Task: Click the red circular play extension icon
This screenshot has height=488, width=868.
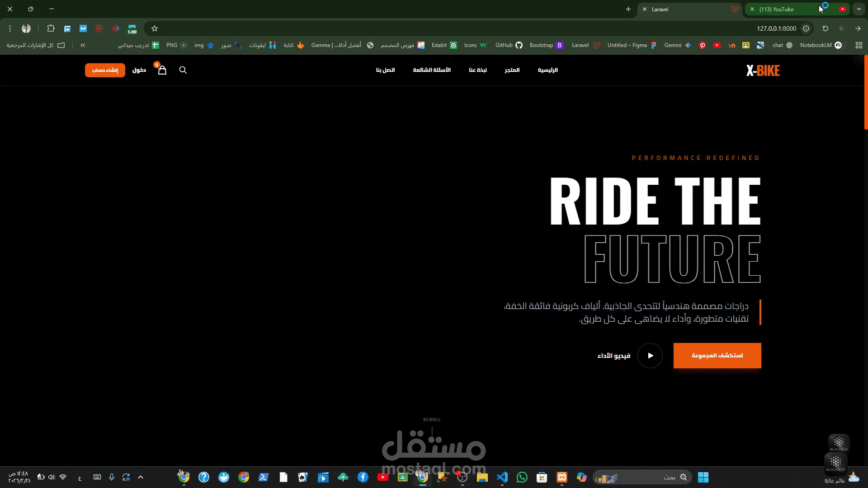Action: click(99, 28)
